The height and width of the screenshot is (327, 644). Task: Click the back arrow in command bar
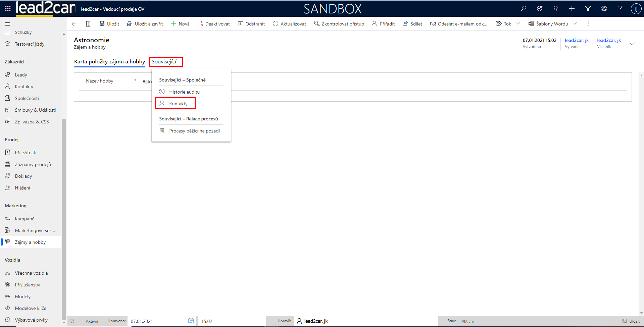pos(74,24)
